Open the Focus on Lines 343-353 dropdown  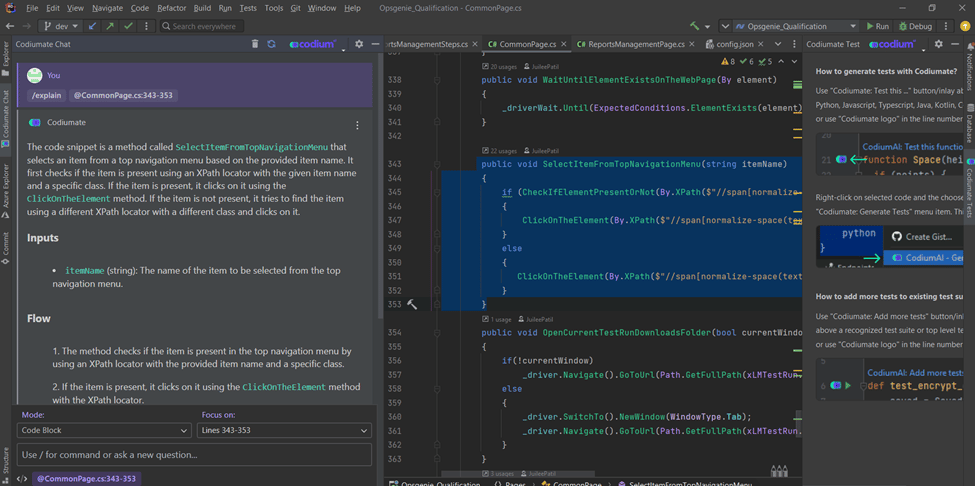tap(284, 430)
